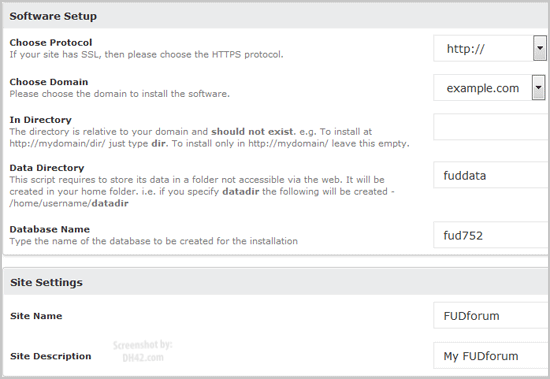
Task: Click the Choose Domain label
Action: click(x=49, y=82)
